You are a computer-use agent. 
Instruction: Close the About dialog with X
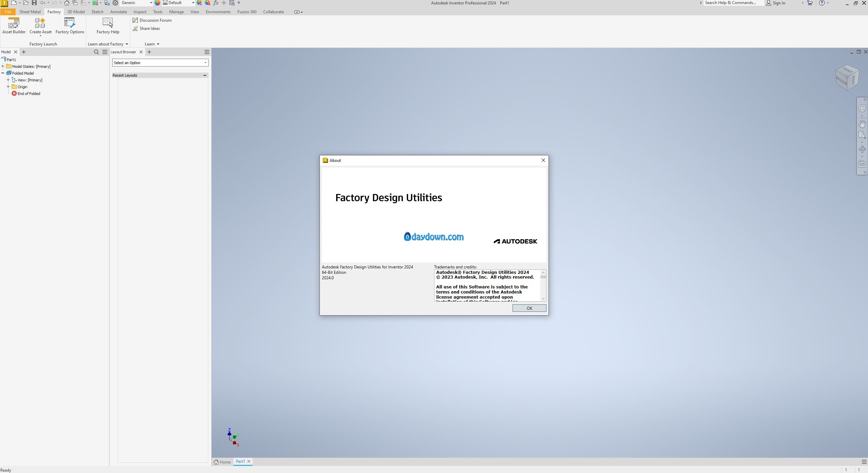pyautogui.click(x=543, y=160)
